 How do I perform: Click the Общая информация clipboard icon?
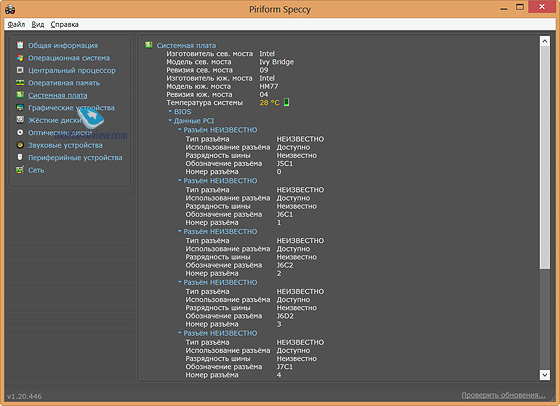(x=20, y=45)
